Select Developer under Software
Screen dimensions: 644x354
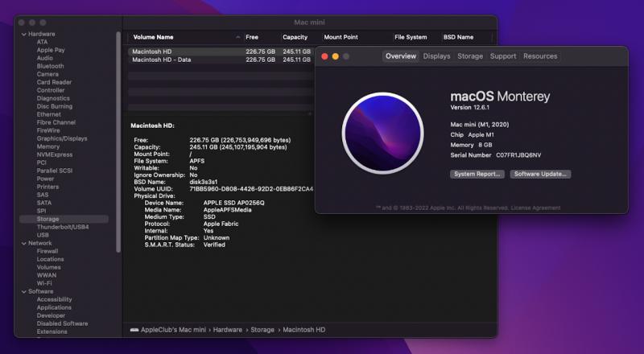click(x=51, y=315)
